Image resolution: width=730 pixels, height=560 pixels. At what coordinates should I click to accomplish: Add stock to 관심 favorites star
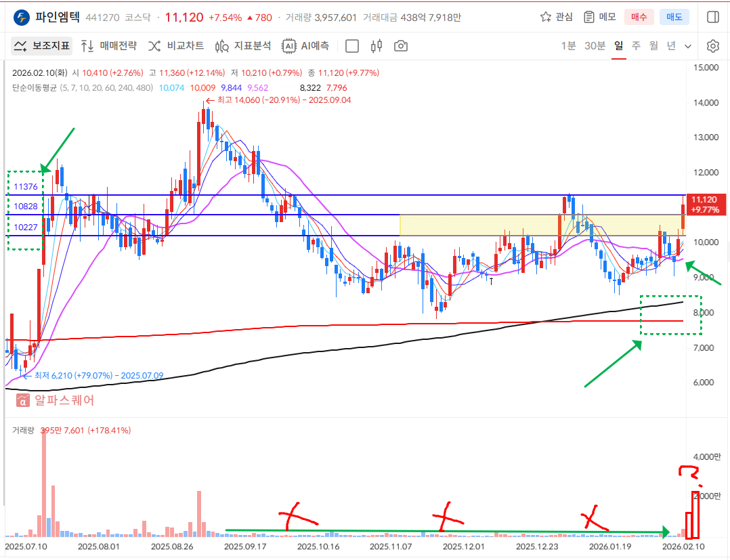(556, 17)
